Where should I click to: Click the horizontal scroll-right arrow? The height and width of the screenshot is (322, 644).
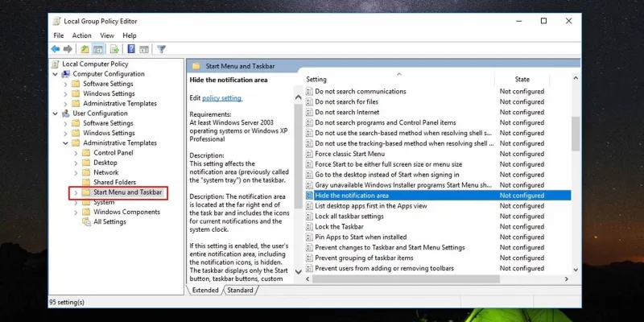pos(567,279)
